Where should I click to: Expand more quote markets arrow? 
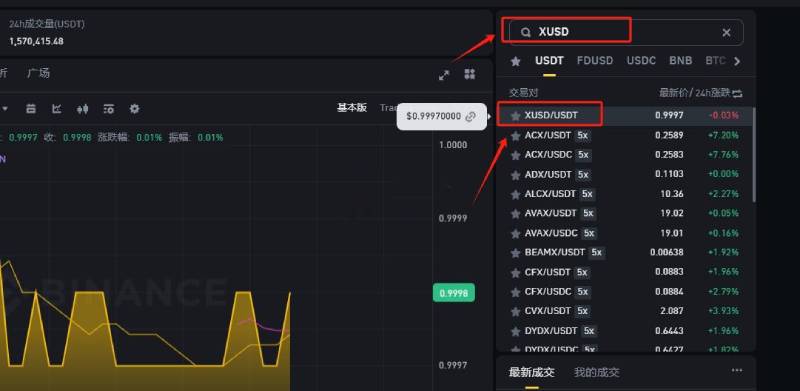[x=737, y=61]
